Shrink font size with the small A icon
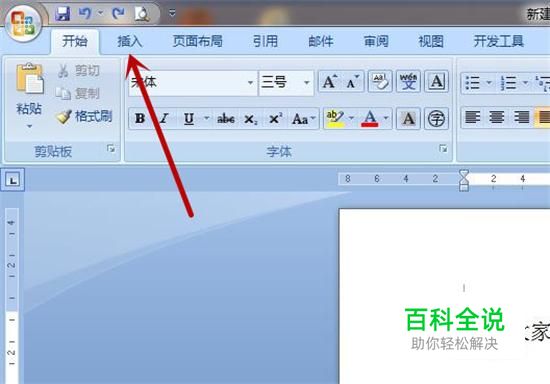 [353, 82]
